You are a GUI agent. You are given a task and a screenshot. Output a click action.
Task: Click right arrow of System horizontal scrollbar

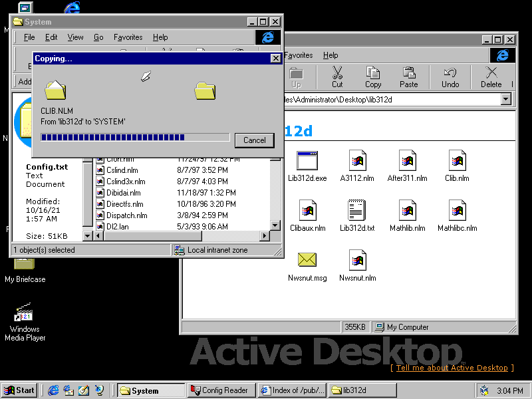pyautogui.click(x=265, y=235)
